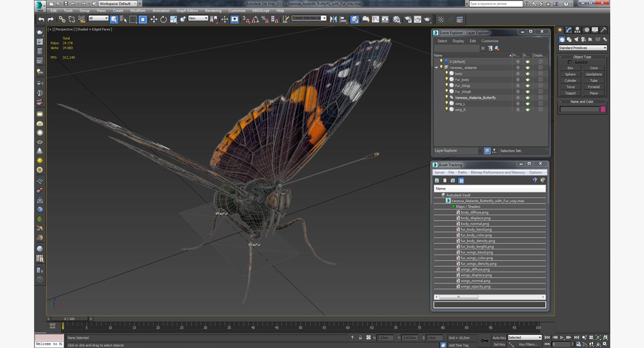Open the Layer Explorer dropdown at panel bottom
Screen dimensions: 644x348
point(458,151)
